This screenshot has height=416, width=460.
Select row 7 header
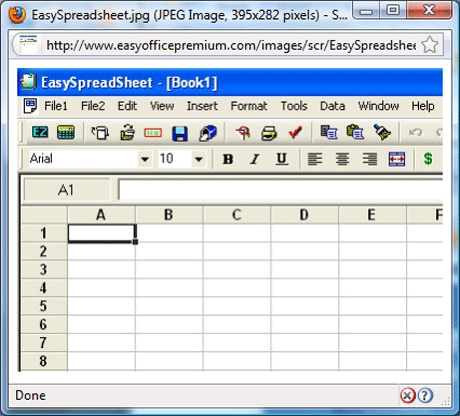tap(44, 342)
